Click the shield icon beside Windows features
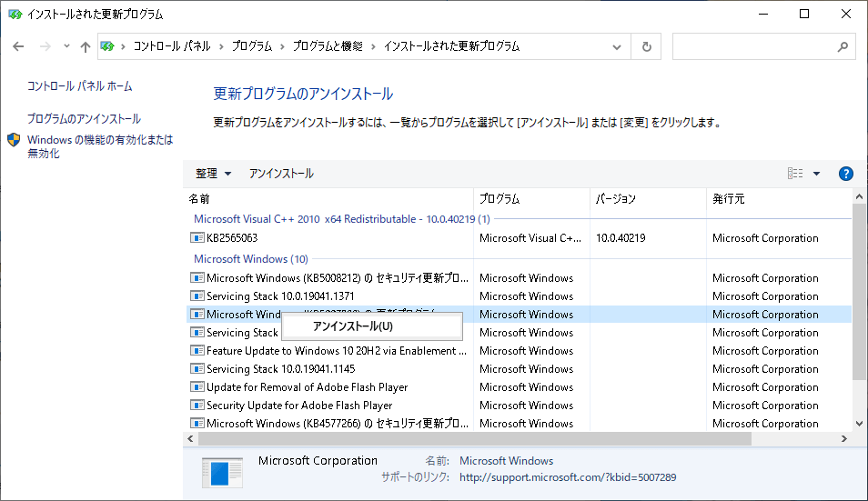The image size is (868, 501). pyautogui.click(x=14, y=140)
